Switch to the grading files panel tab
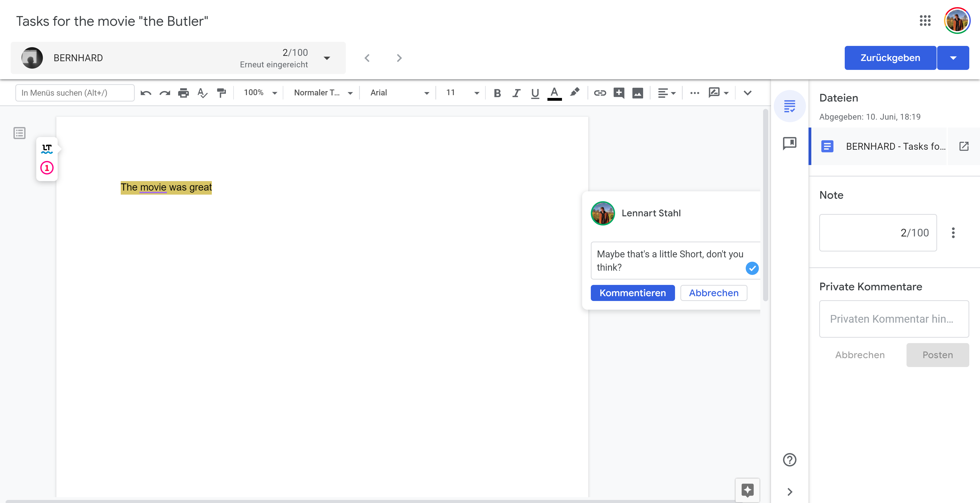The height and width of the screenshot is (503, 980). (x=789, y=106)
